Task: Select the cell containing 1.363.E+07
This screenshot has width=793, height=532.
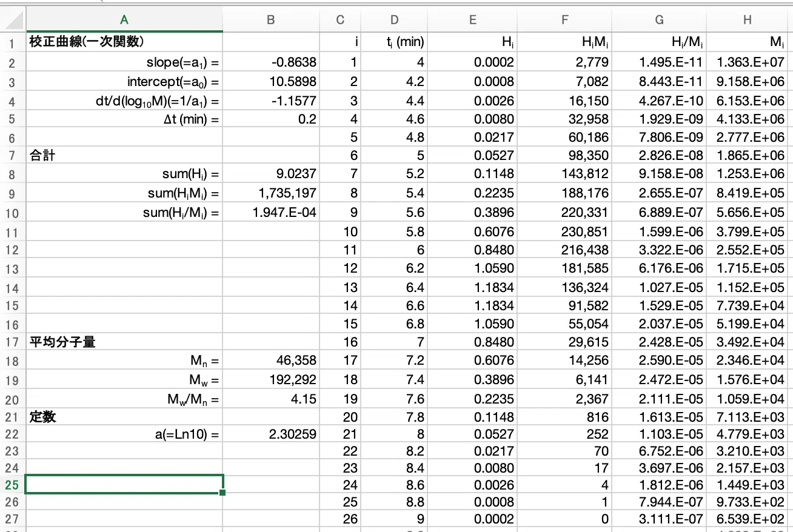Action: click(x=748, y=62)
